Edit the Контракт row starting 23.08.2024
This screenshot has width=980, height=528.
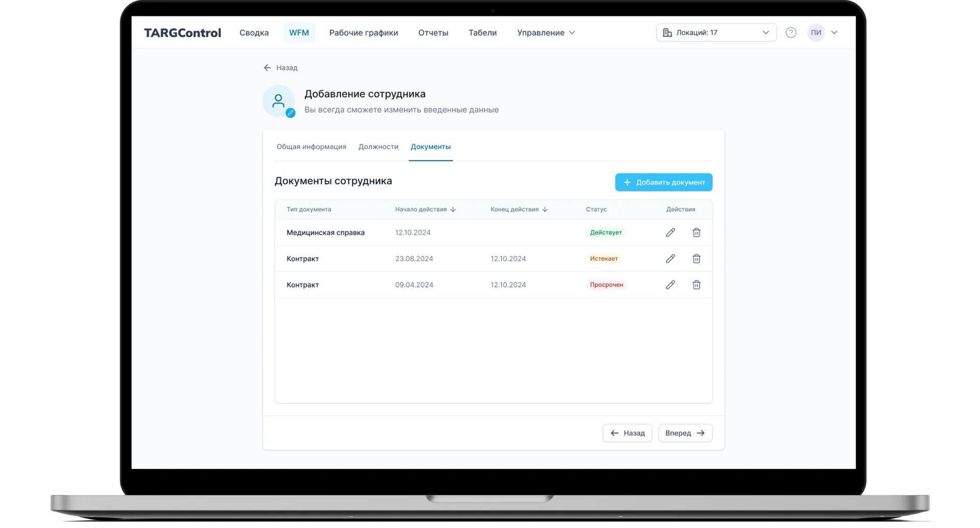(670, 258)
